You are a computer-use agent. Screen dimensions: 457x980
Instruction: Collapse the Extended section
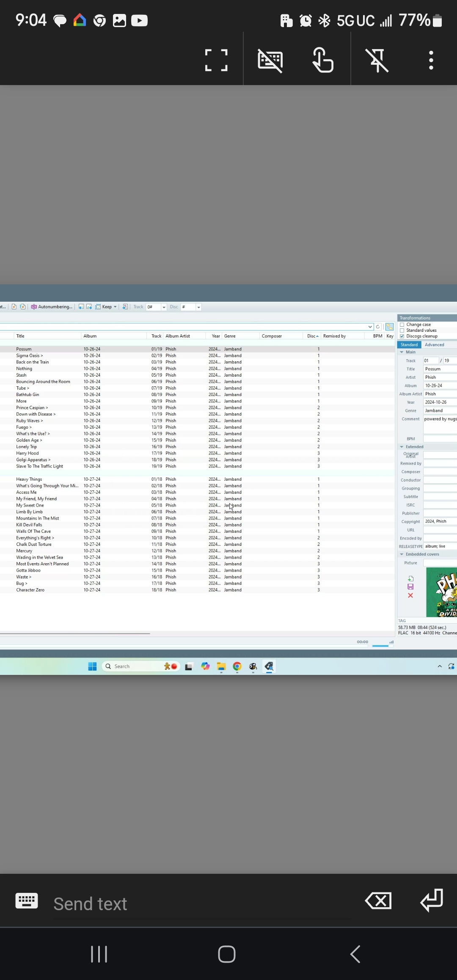tap(402, 447)
